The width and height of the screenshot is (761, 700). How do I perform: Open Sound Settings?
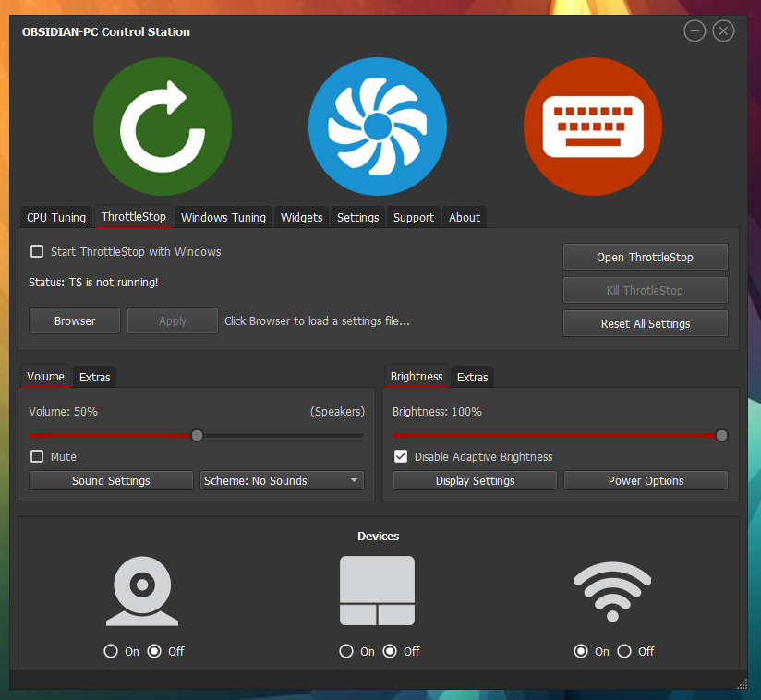[111, 480]
